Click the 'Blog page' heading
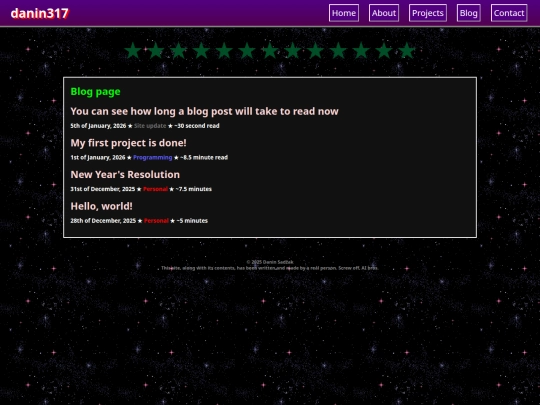This screenshot has height=405, width=540. pos(95,92)
